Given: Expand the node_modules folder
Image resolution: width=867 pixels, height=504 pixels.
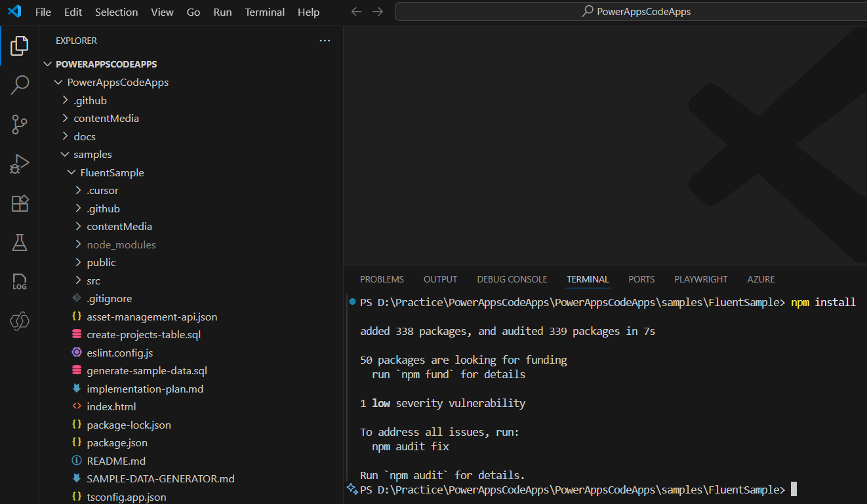Looking at the screenshot, I should tap(121, 244).
